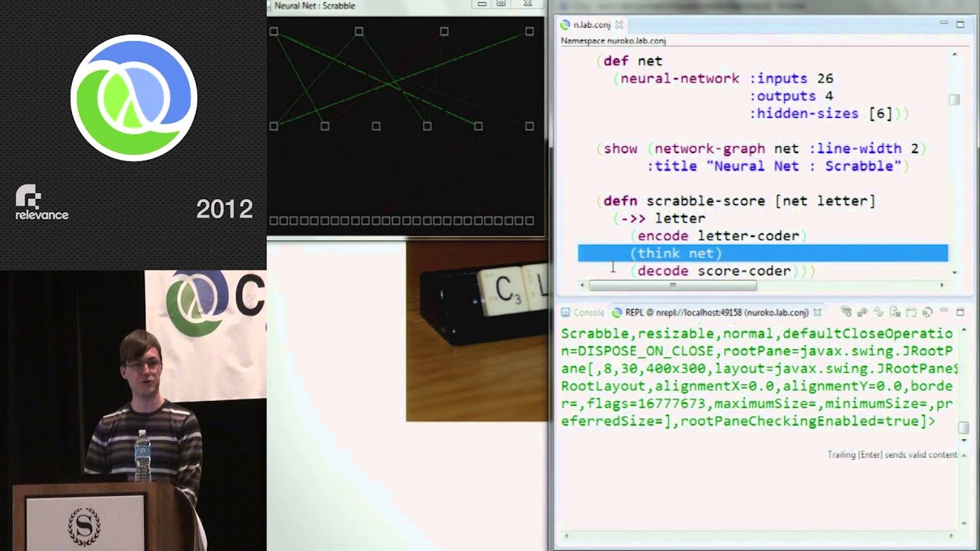Click the fourth REPL view toolbar icon
The image size is (980, 551).
coord(896,312)
